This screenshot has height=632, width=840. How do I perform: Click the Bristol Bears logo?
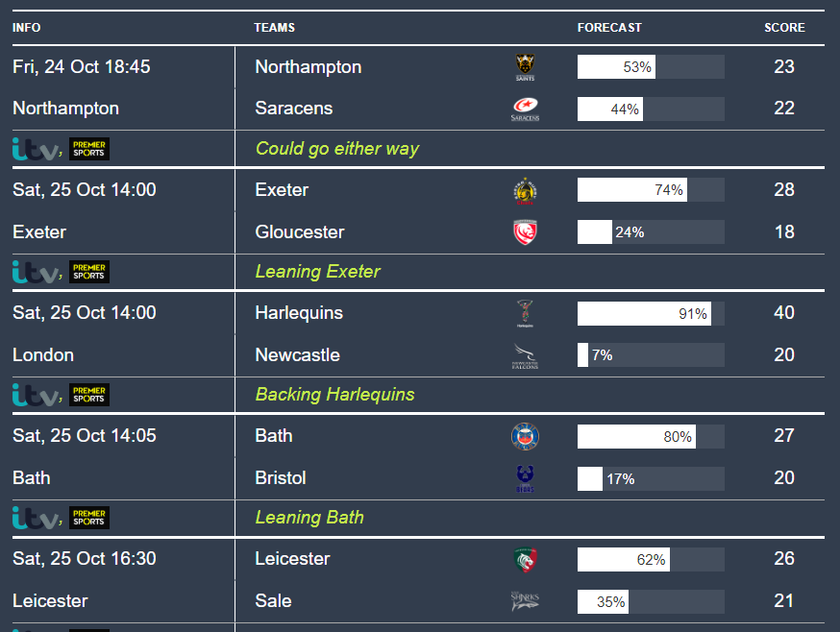(x=525, y=478)
